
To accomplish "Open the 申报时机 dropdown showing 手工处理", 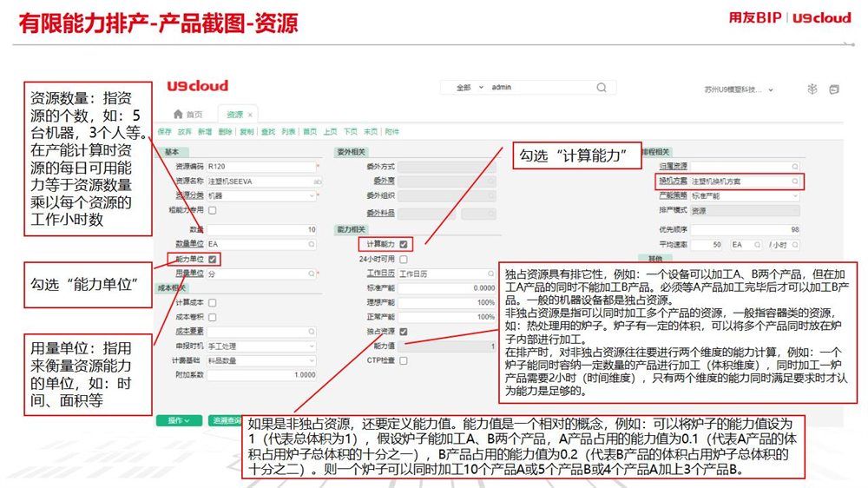I will [261, 346].
